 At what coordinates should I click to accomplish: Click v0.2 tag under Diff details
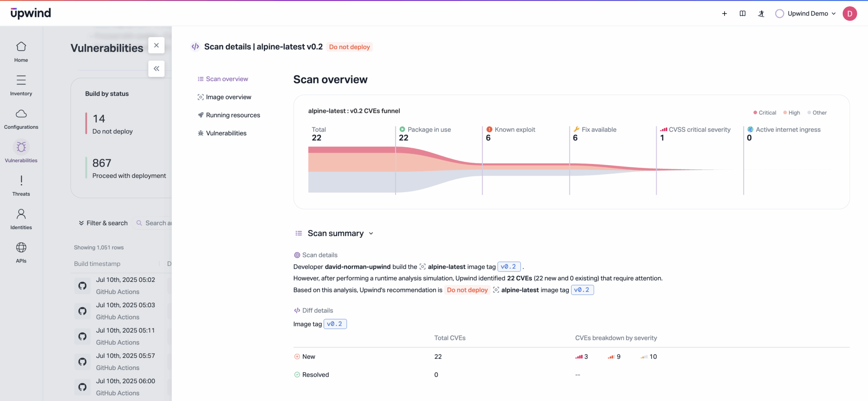pos(335,324)
